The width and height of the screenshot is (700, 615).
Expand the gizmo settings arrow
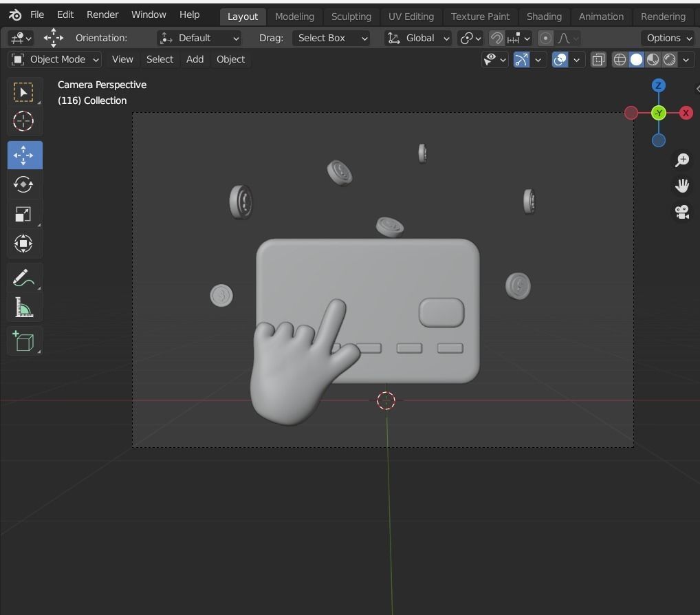(x=538, y=59)
